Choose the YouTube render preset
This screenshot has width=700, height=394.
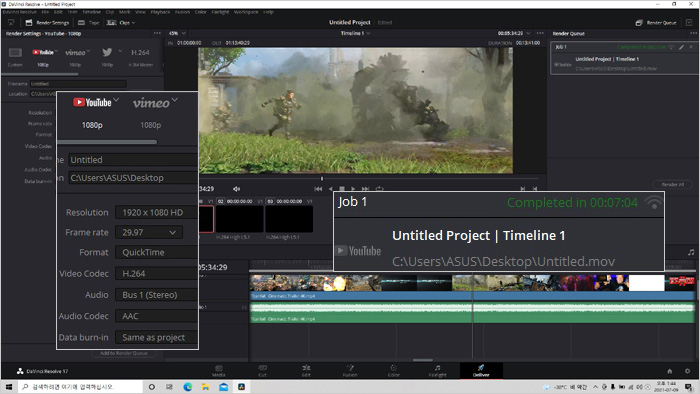coord(43,52)
